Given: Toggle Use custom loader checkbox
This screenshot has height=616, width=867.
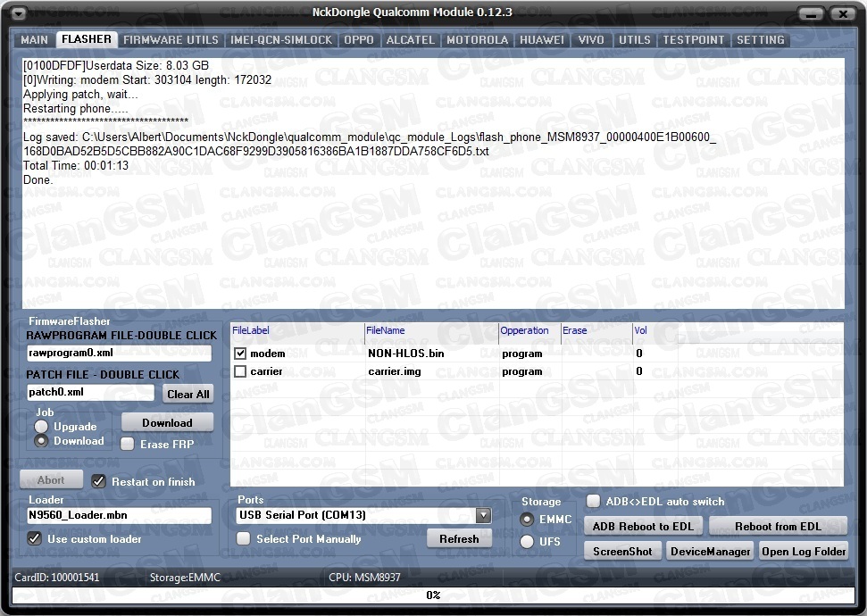Looking at the screenshot, I should point(34,538).
